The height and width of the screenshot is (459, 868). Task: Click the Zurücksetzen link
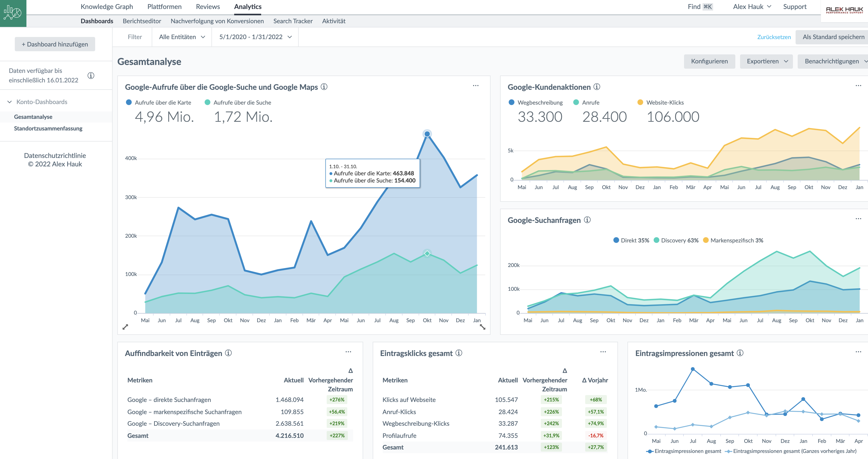774,37
